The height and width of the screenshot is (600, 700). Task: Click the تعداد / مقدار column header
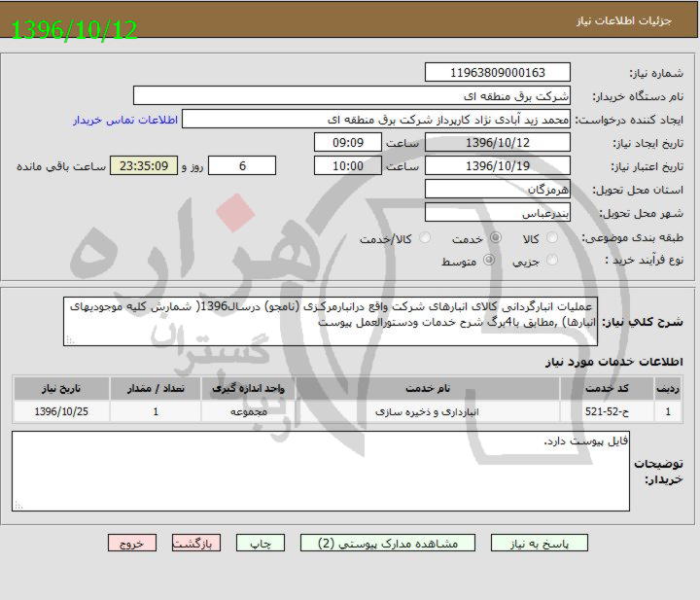pyautogui.click(x=156, y=388)
